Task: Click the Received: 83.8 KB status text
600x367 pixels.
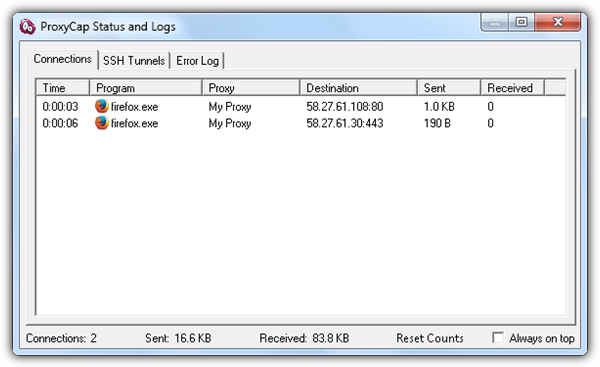Action: click(304, 338)
